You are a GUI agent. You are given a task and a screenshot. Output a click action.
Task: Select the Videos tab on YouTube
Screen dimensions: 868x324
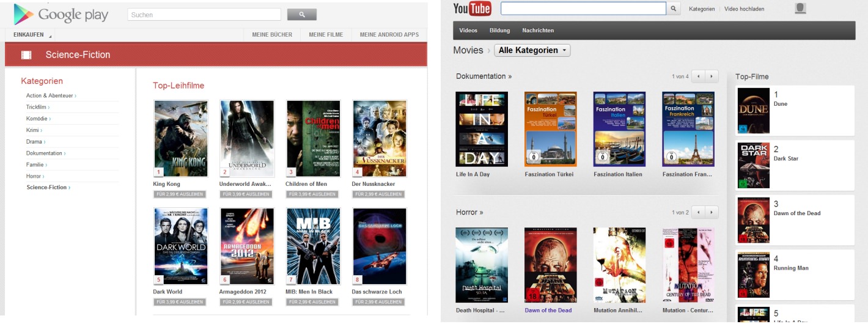(x=468, y=31)
